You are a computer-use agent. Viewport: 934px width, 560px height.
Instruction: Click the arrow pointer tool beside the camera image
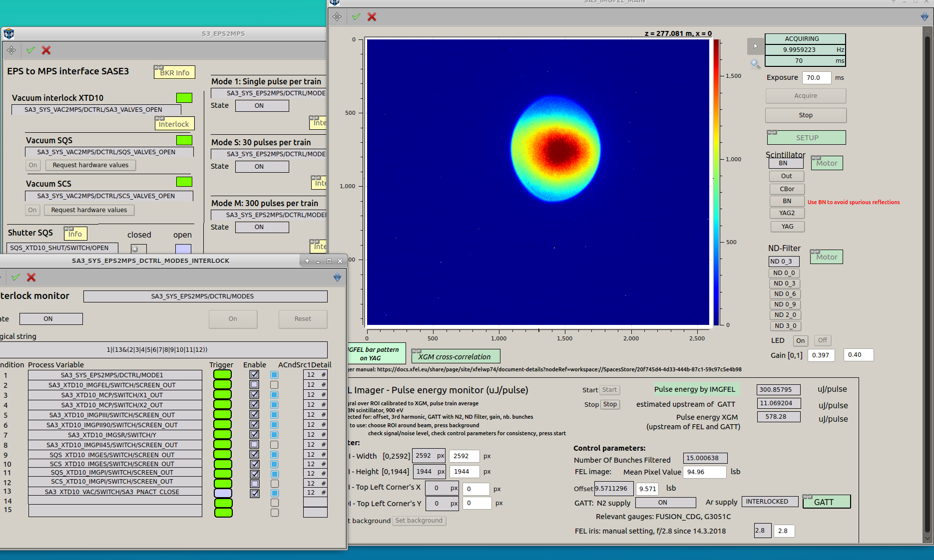(x=755, y=46)
